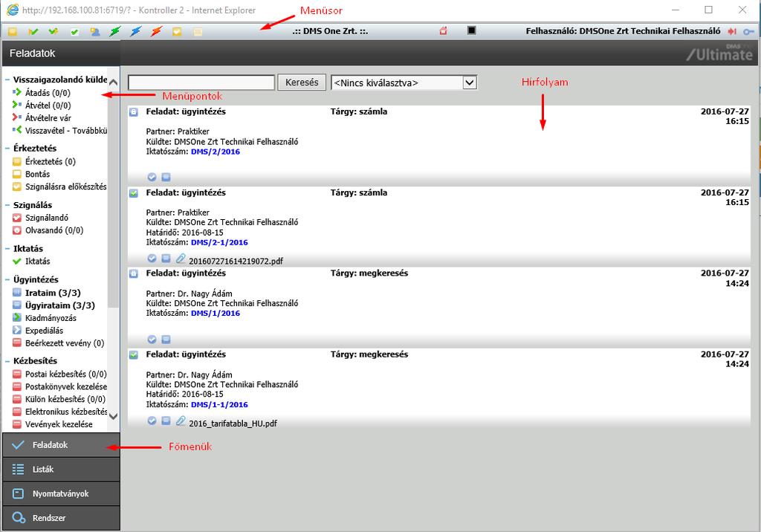Collapse the Iktatás group
This screenshot has height=532, width=761.
click(7, 248)
